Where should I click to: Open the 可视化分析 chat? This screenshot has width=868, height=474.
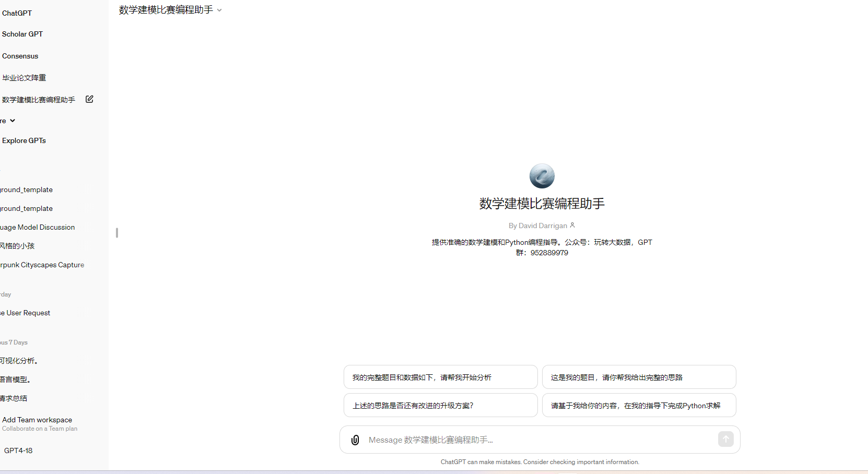point(19,361)
